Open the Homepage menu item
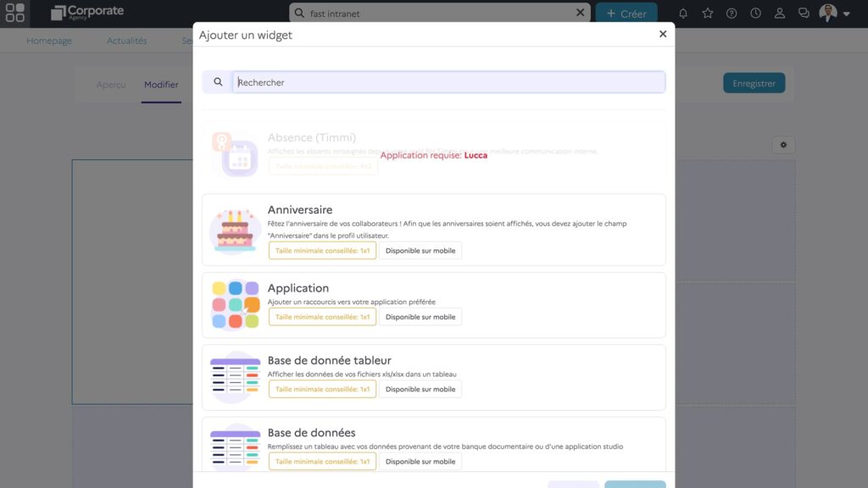This screenshot has height=488, width=868. click(49, 41)
